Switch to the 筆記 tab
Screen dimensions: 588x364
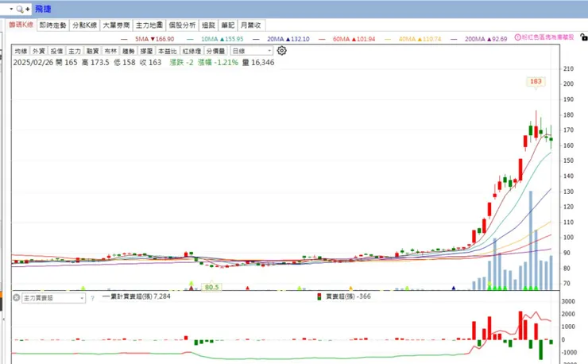(x=227, y=25)
